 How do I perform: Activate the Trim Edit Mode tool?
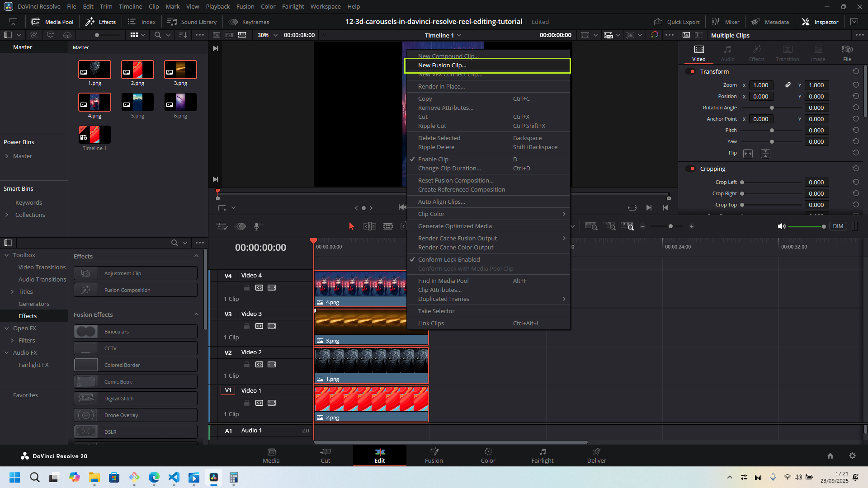tap(369, 226)
